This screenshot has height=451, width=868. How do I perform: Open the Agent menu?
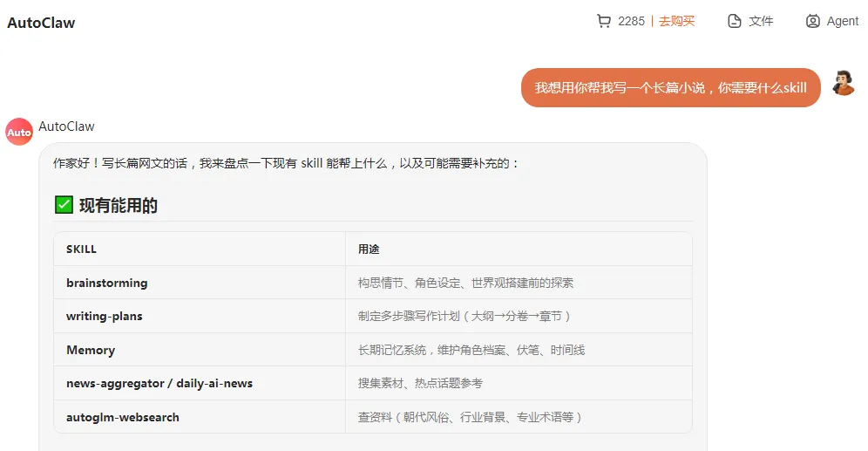pos(832,21)
